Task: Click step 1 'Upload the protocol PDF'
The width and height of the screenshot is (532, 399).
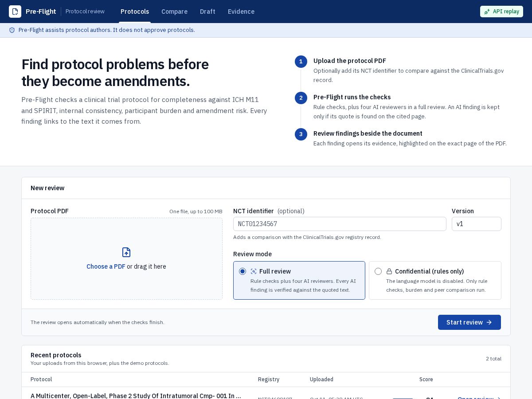Action: 350,61
